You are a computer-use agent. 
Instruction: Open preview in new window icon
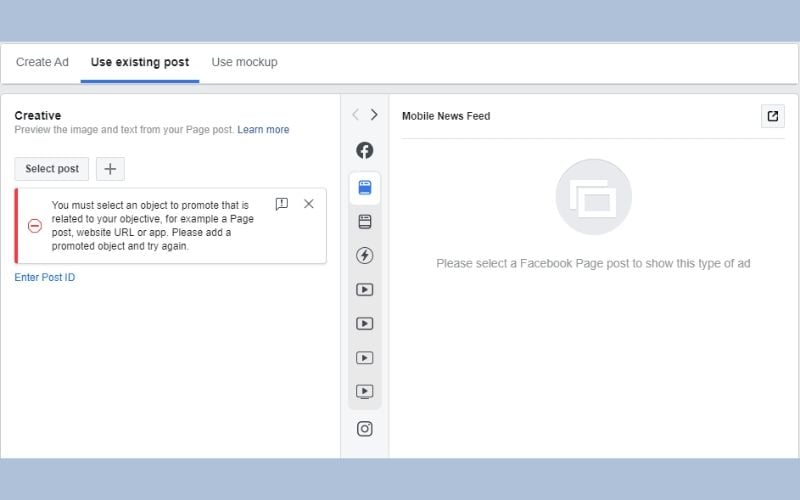coord(772,116)
